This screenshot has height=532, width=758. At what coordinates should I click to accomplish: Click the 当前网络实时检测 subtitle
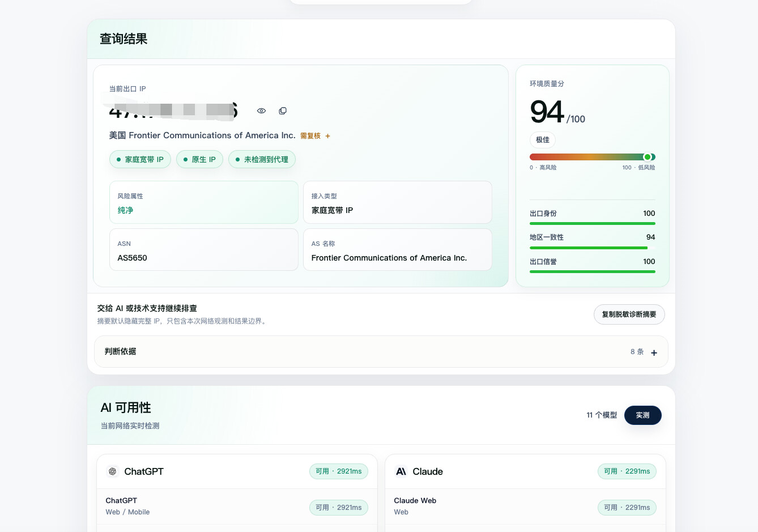pyautogui.click(x=130, y=426)
